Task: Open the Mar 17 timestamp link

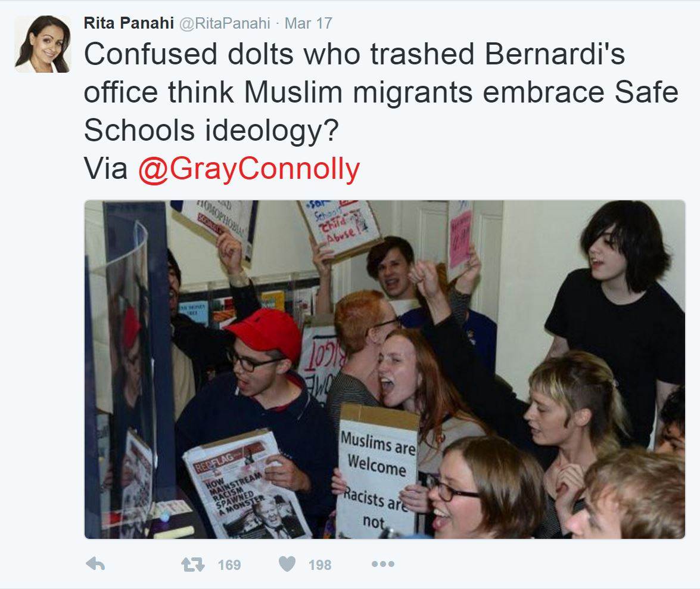Action: (x=309, y=23)
